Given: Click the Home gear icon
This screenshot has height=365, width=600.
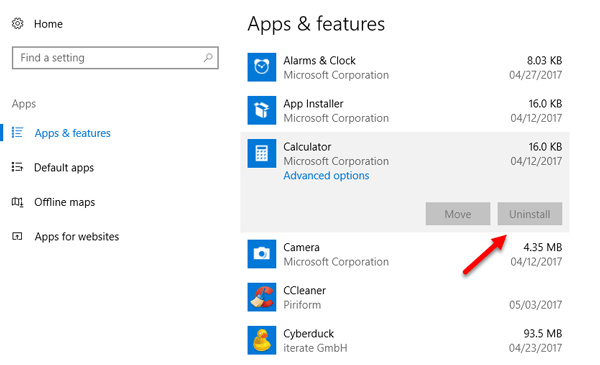Looking at the screenshot, I should [18, 24].
